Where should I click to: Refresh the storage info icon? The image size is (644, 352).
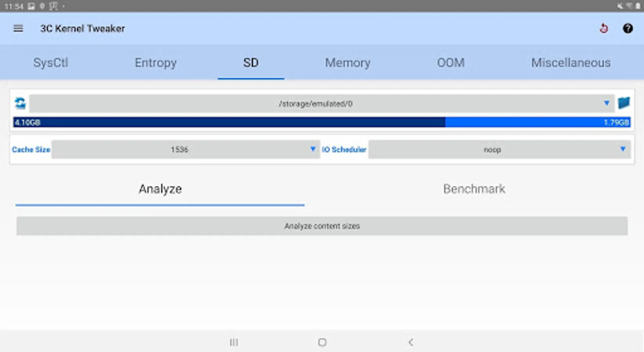20,103
